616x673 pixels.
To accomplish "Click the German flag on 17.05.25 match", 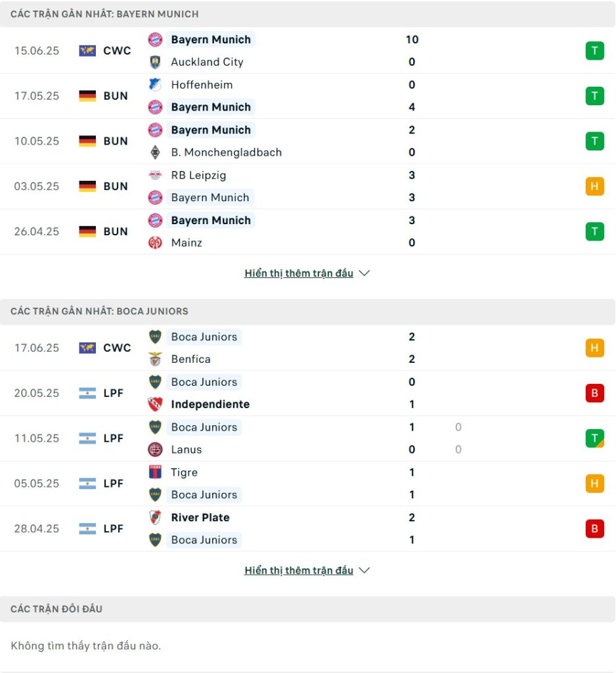I will (x=87, y=96).
